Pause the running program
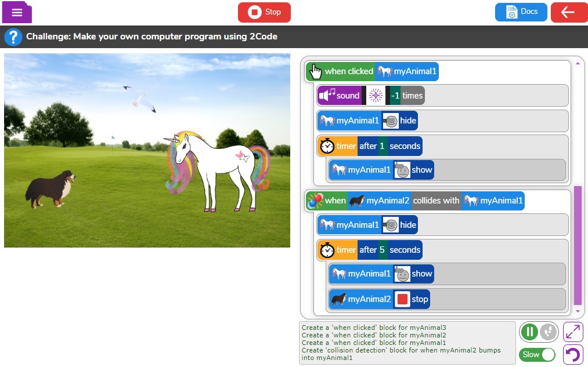Viewport: 588px width, 367px height. [x=529, y=332]
